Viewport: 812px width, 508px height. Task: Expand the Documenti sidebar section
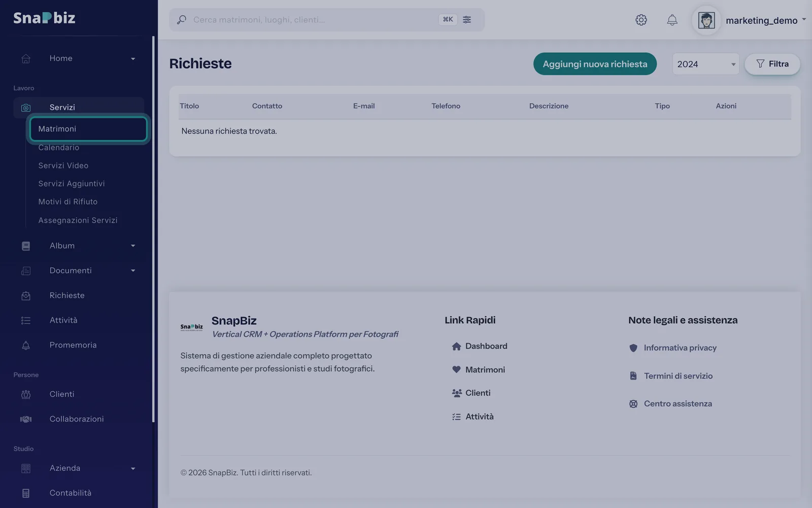[78, 271]
